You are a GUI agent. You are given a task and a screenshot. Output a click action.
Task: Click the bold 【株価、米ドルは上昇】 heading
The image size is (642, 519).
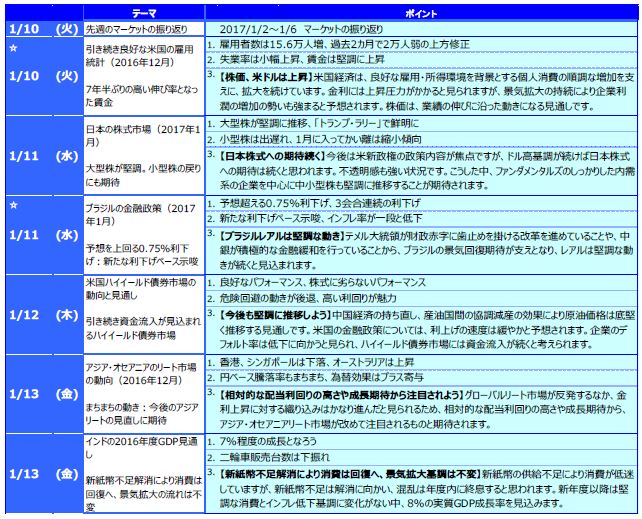pyautogui.click(x=270, y=75)
